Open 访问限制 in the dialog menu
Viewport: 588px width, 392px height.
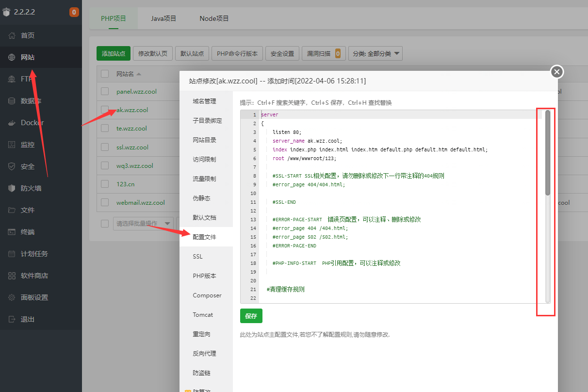pos(206,160)
